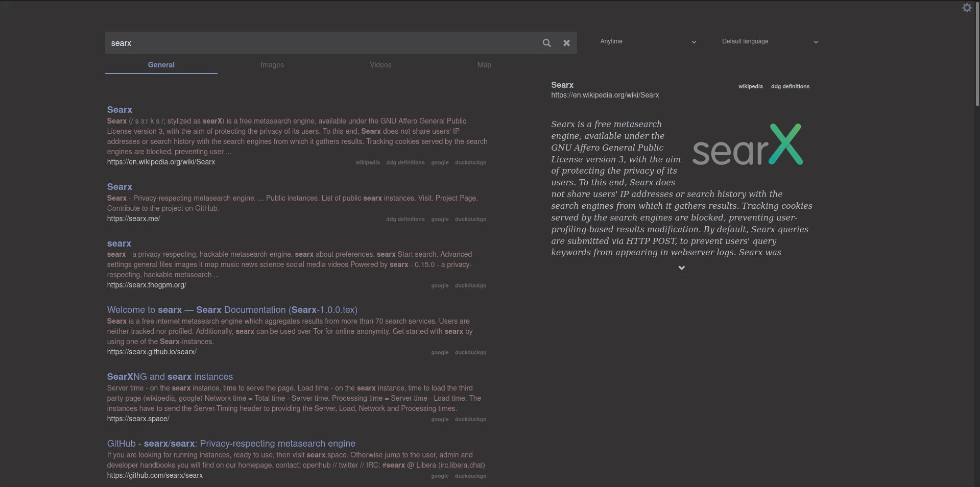Click the https://searx.space/ URL

point(138,419)
